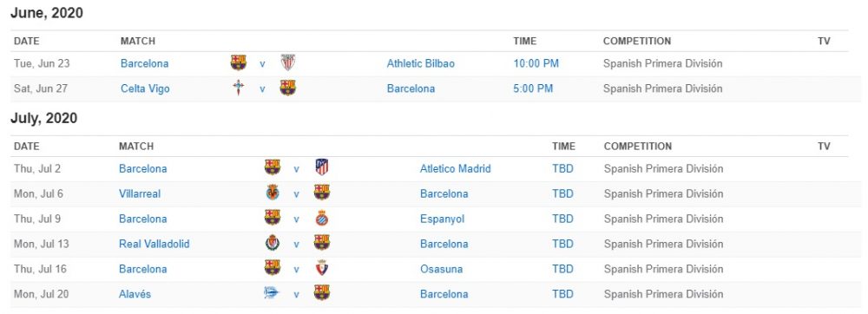The width and height of the screenshot is (868, 314).
Task: Click Barcelona crest in the Jun 23 row
Action: point(239,62)
